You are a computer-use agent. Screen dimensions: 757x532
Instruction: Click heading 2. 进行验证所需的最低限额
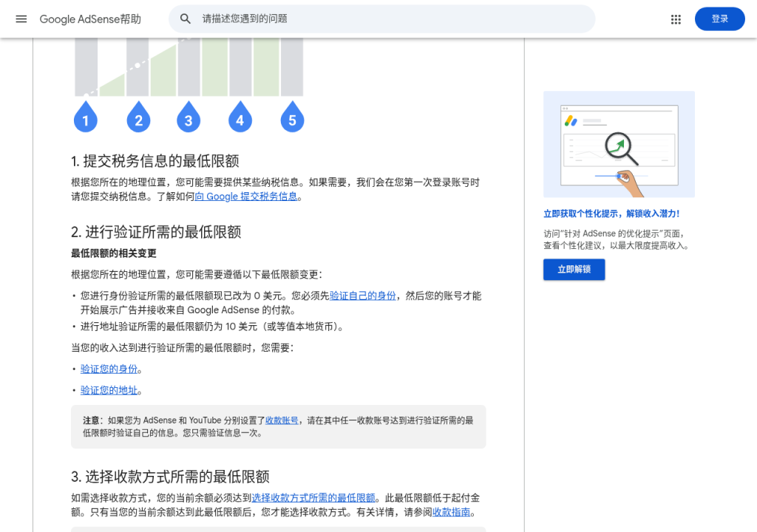pyautogui.click(x=156, y=232)
